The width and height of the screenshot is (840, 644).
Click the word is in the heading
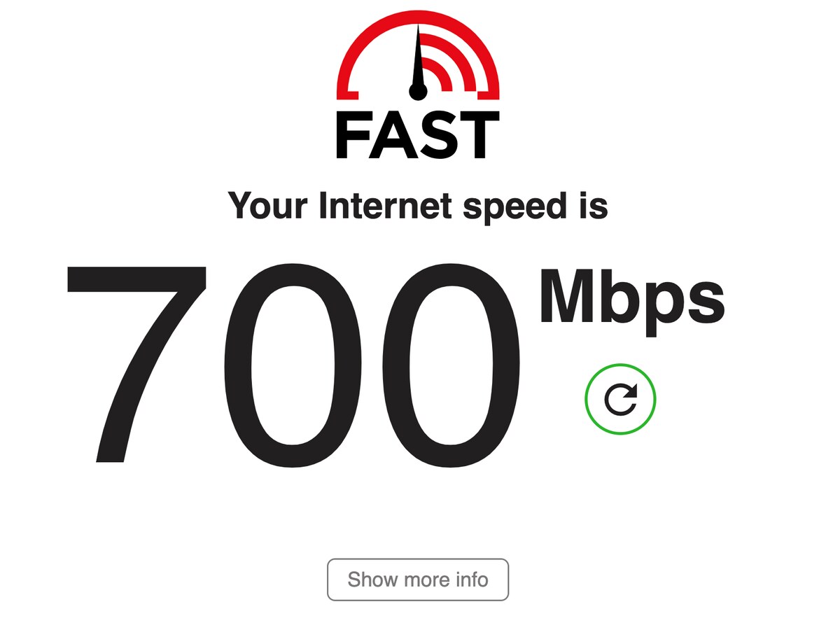pos(597,206)
